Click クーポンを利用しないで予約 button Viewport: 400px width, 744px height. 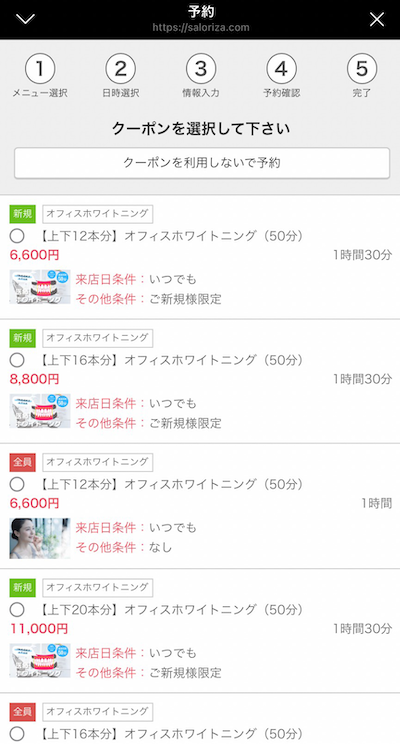202,163
